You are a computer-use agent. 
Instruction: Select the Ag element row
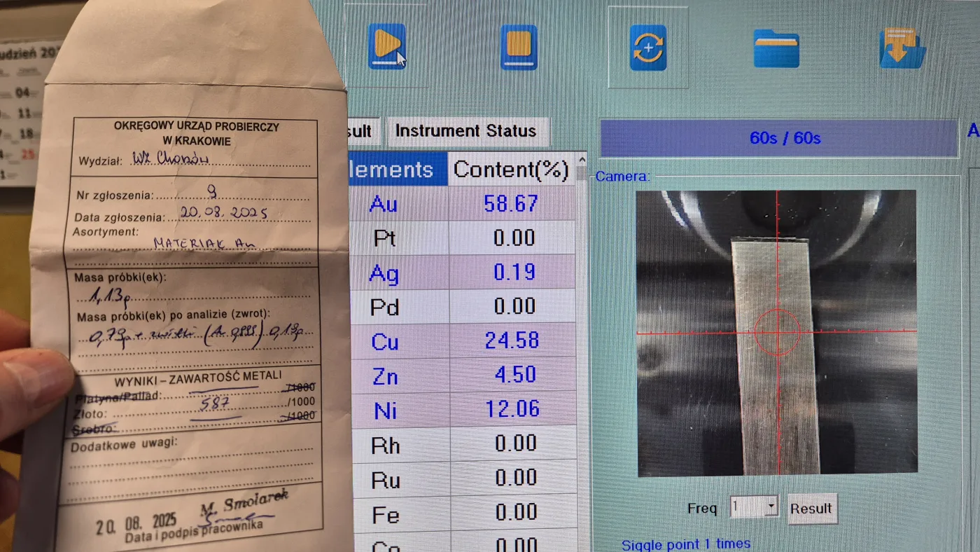(463, 272)
